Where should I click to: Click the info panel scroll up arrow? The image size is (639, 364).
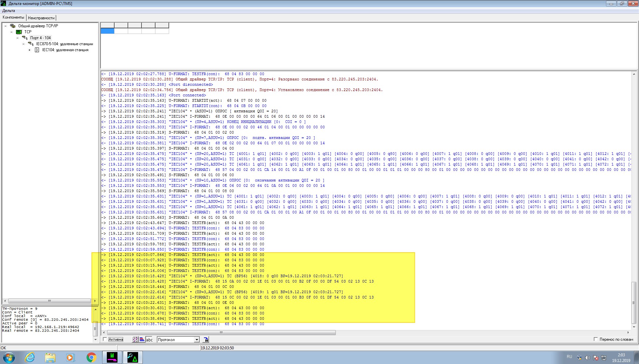(95, 309)
